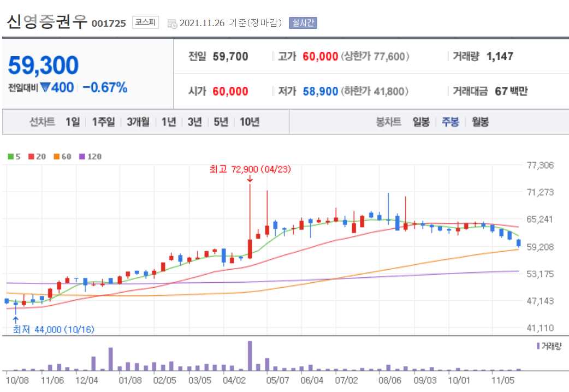Screen dimensions: 569x392
Task: Click the 봉차트 chart type label
Action: pos(389,122)
